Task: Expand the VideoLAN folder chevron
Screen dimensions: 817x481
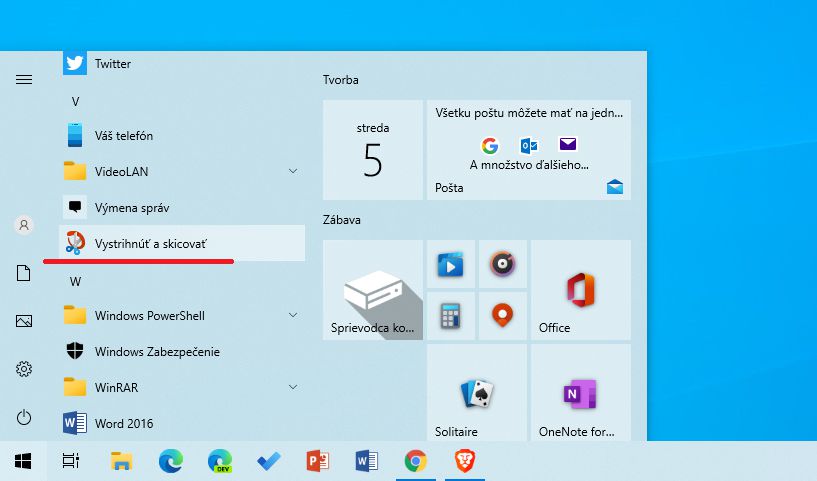Action: point(293,171)
